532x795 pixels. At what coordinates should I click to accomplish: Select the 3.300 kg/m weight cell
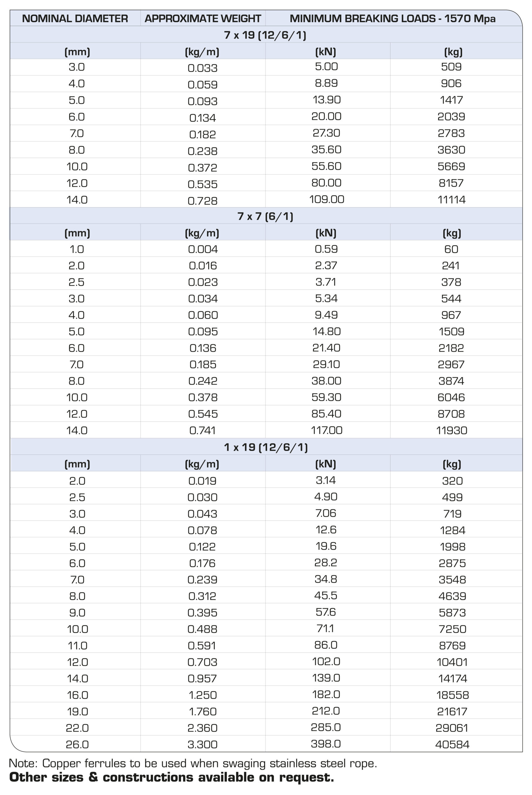(x=203, y=744)
